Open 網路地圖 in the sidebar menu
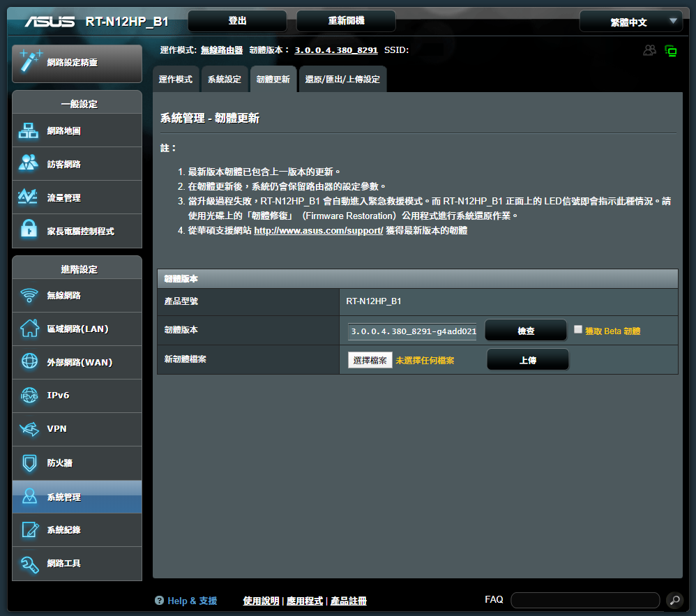The width and height of the screenshot is (696, 616). (77, 130)
